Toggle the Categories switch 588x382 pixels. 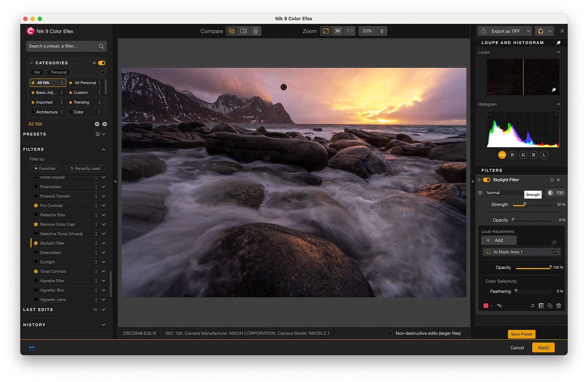click(102, 63)
